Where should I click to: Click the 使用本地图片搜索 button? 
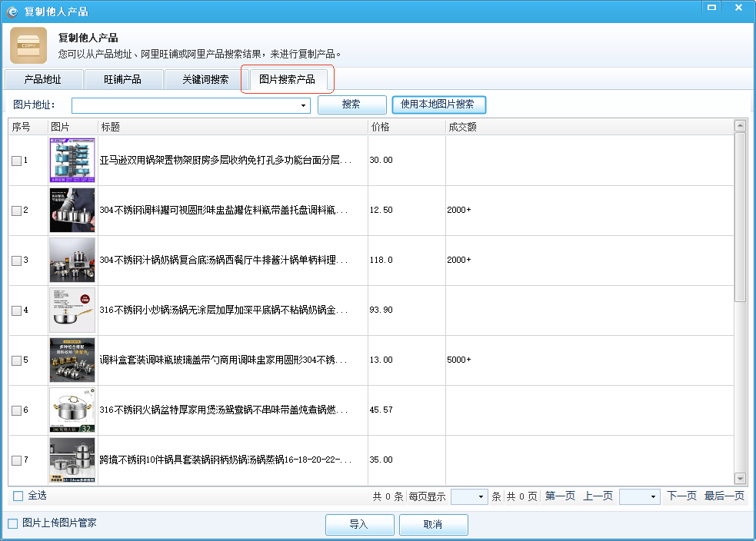(438, 105)
